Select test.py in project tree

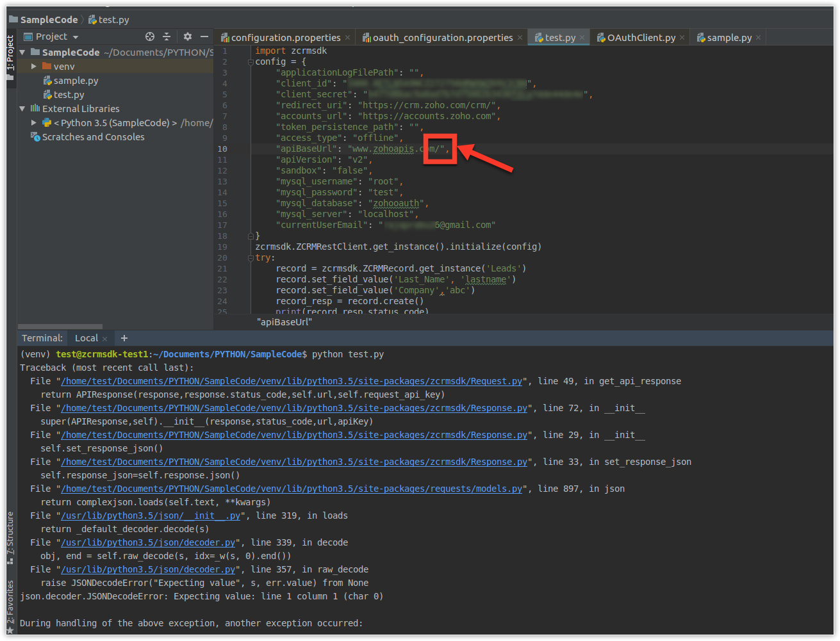tap(63, 95)
